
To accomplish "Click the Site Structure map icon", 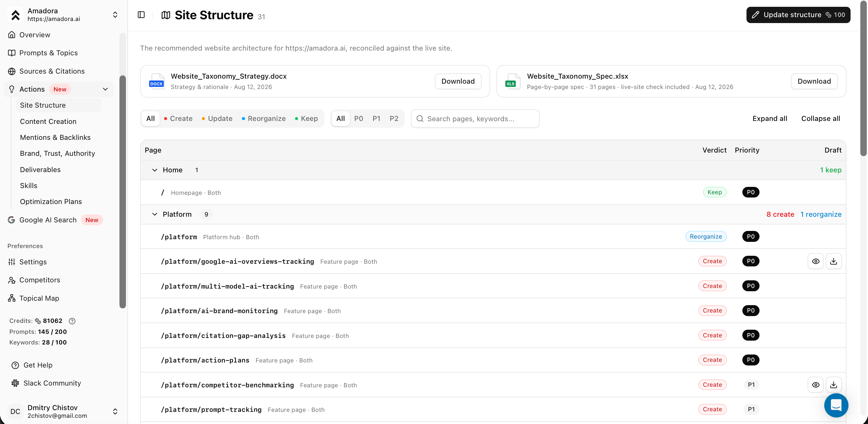I will [x=166, y=15].
